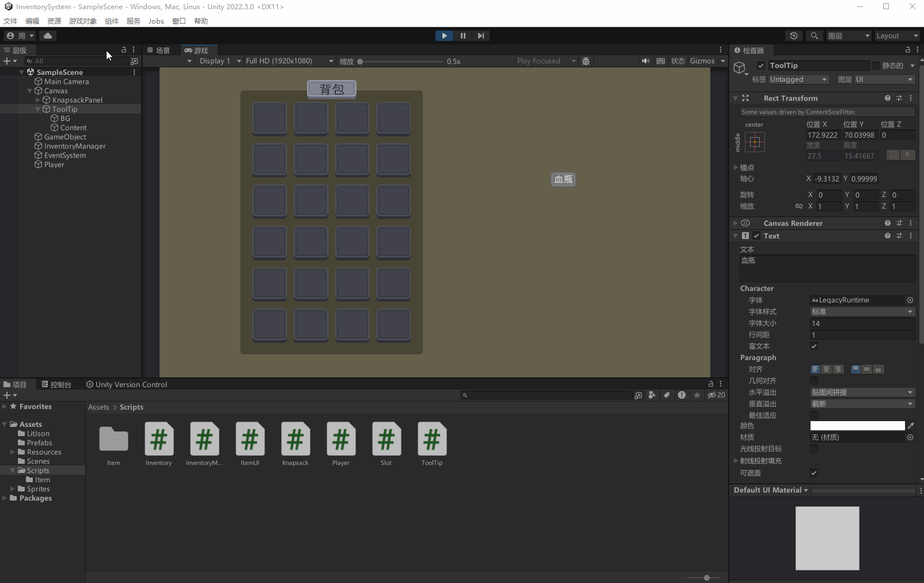
Task: Click the keyboard stats icon in Game view
Action: (x=660, y=60)
